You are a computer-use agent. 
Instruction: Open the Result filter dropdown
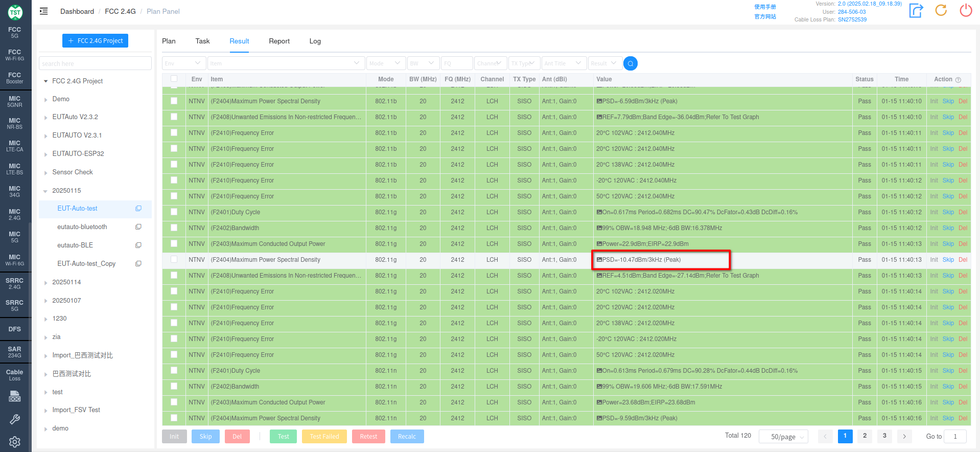pos(605,63)
